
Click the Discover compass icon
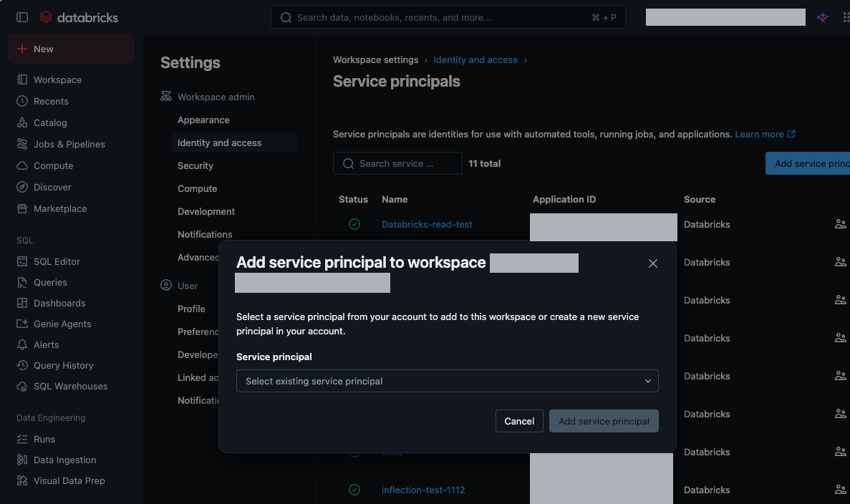(x=22, y=187)
